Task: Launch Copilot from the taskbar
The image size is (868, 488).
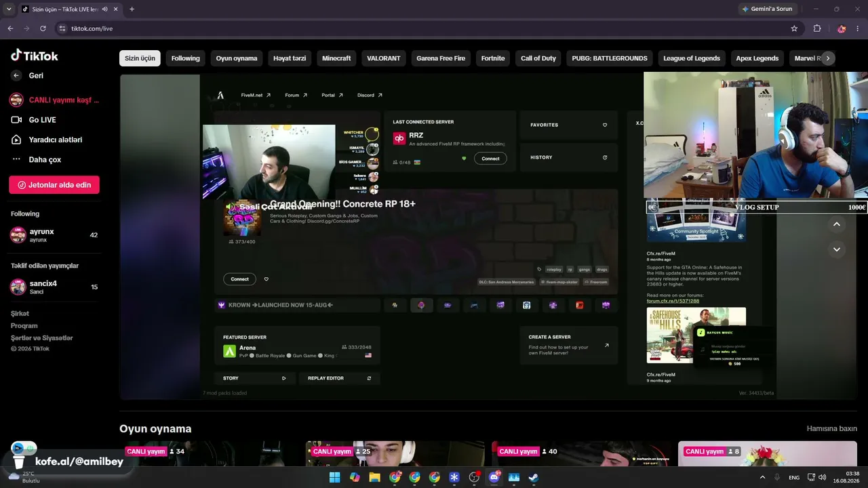Action: coord(355,477)
